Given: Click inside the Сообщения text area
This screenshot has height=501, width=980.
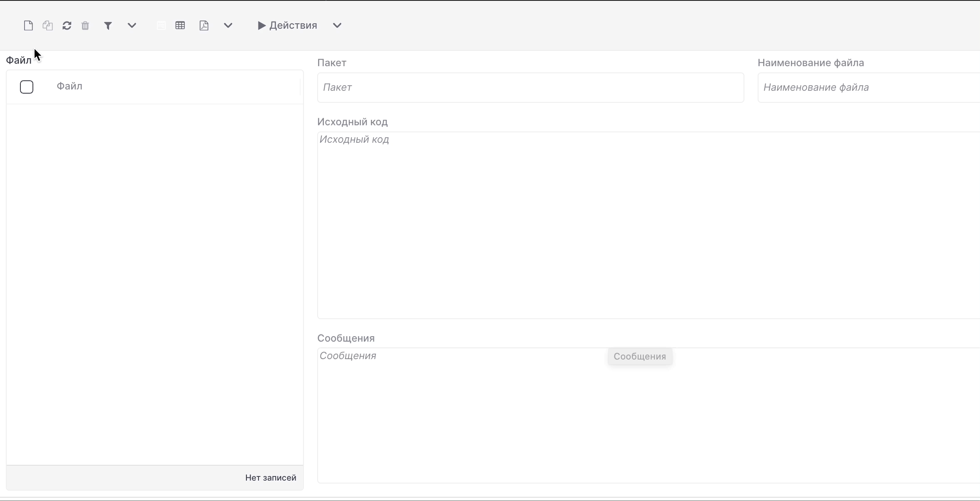Looking at the screenshot, I should pyautogui.click(x=649, y=415).
